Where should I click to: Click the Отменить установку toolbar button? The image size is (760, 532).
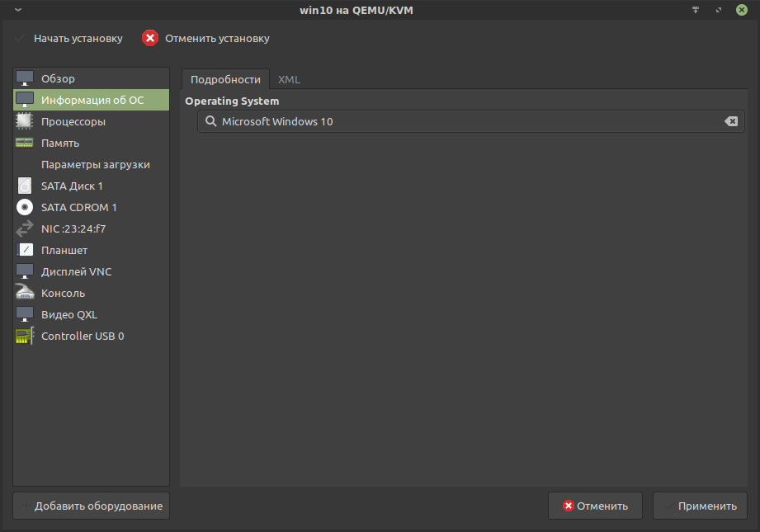[x=206, y=38]
